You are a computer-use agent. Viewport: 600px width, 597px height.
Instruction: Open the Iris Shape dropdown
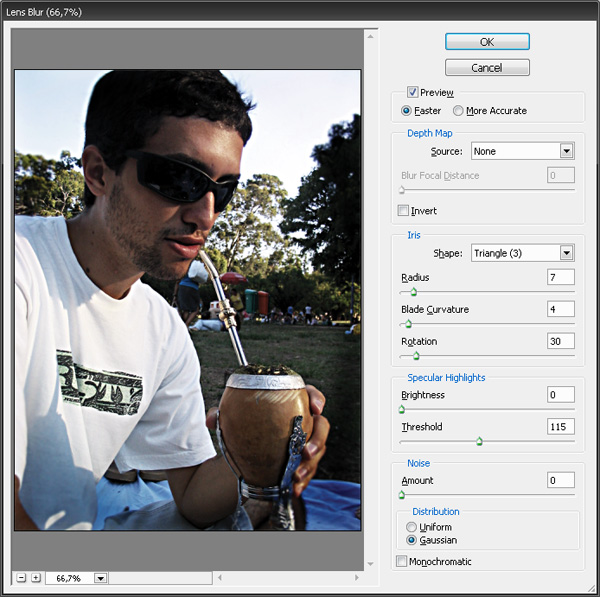[x=522, y=253]
